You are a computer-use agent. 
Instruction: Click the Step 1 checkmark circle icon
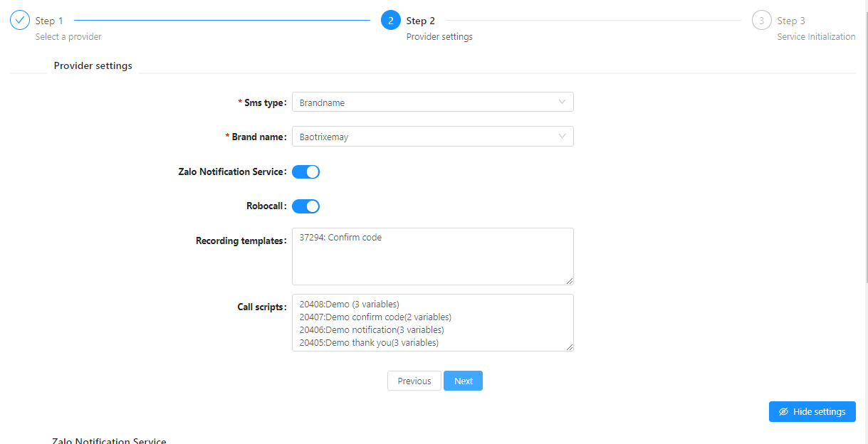point(20,21)
